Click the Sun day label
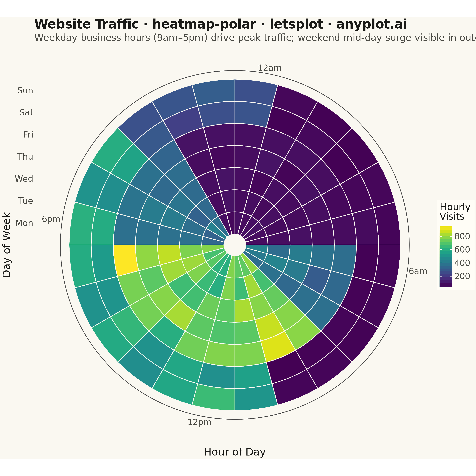The image size is (476, 476). click(25, 91)
